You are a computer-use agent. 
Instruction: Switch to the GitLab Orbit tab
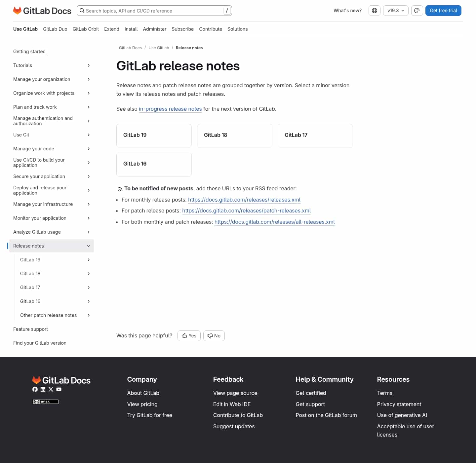[86, 29]
